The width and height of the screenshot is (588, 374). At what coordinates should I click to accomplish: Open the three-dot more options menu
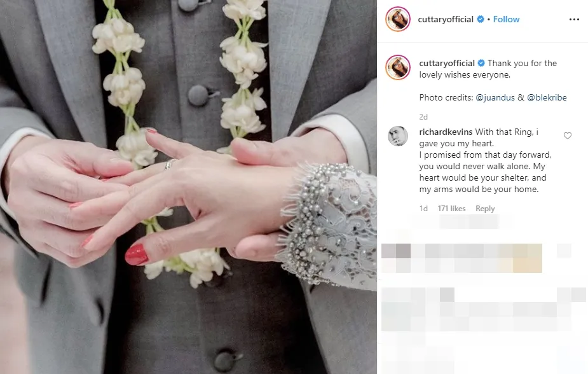coord(574,20)
